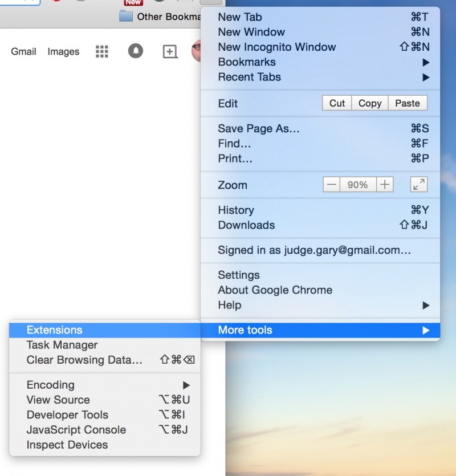
Task: Click the profile avatar picture
Action: 196,51
